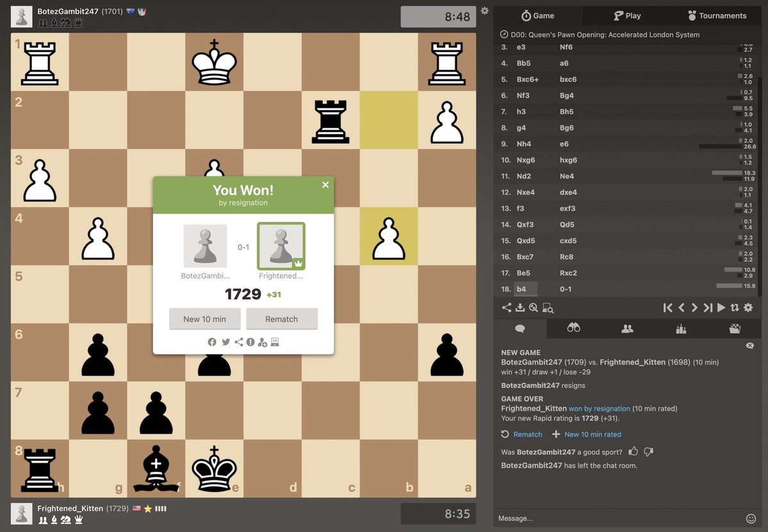The image size is (768, 532).
Task: Give thumbs up for good sport
Action: click(634, 451)
